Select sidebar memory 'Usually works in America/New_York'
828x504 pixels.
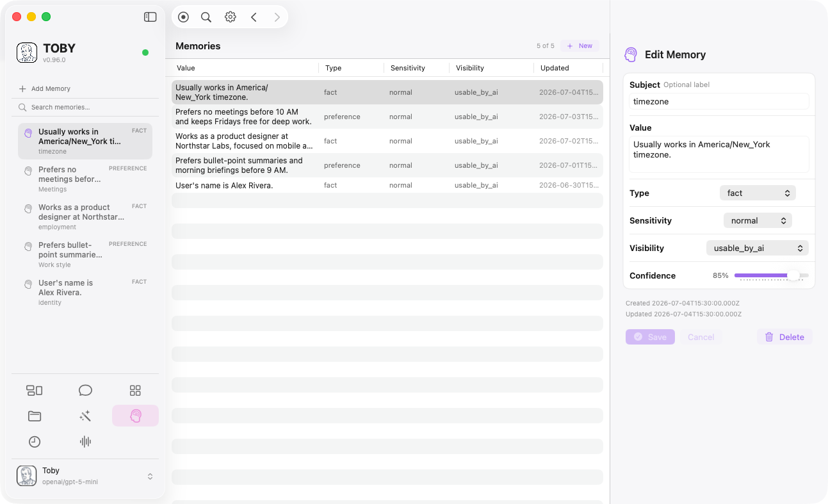85,141
